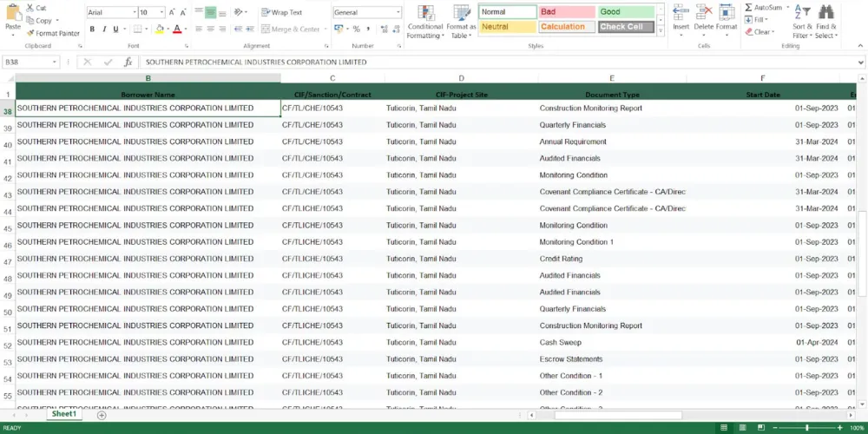This screenshot has height=434, width=868.
Task: Switch to Page Layout view
Action: 742,428
